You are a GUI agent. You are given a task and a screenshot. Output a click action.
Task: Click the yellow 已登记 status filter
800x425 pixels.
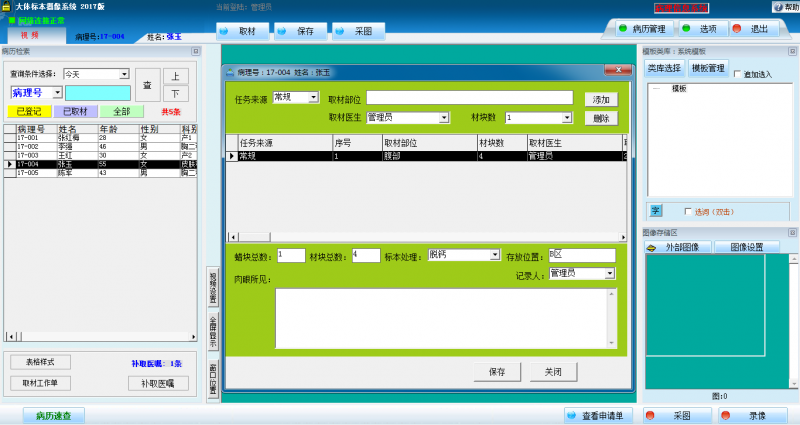click(x=28, y=112)
